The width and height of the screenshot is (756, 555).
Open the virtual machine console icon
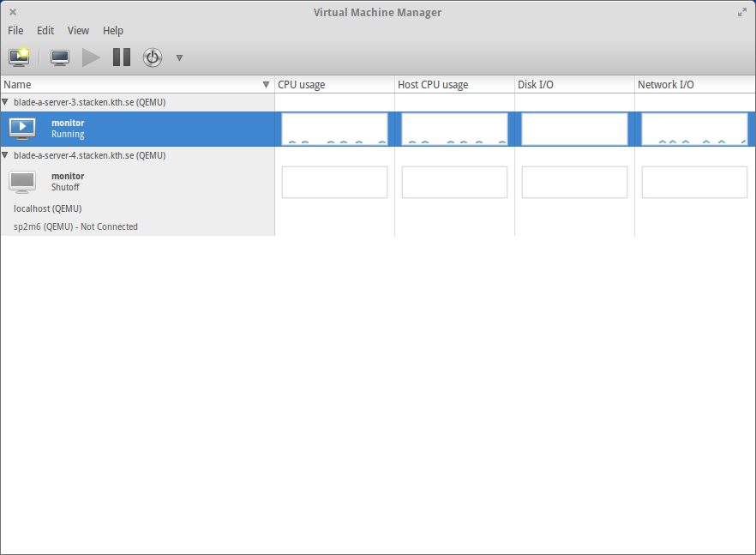tap(60, 57)
